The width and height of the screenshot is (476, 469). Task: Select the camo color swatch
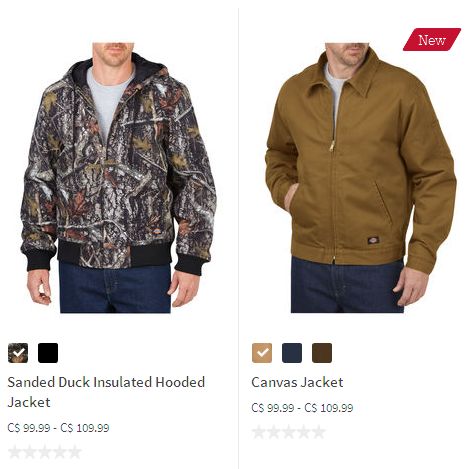[x=18, y=353]
